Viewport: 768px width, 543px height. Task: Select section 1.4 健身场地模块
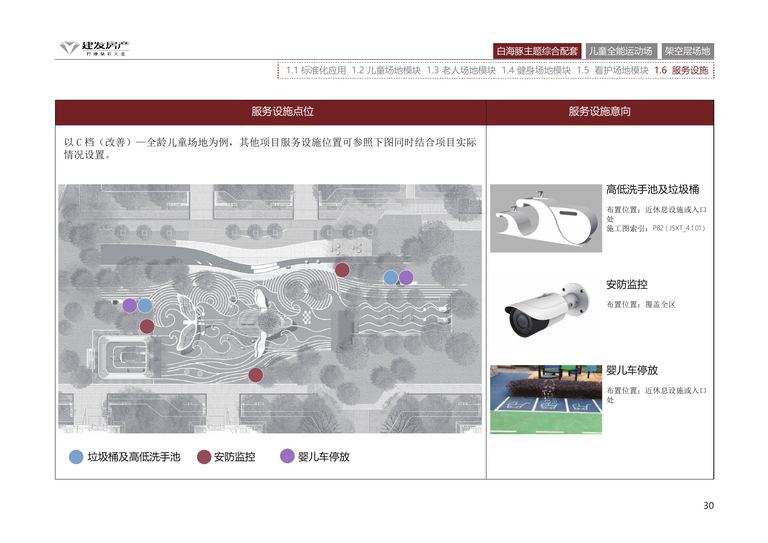tap(536, 71)
